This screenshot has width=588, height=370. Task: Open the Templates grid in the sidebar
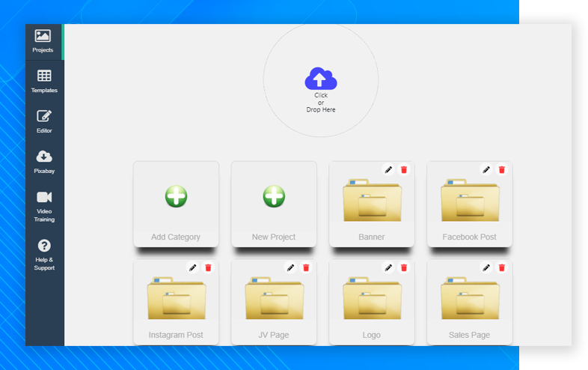tap(44, 81)
